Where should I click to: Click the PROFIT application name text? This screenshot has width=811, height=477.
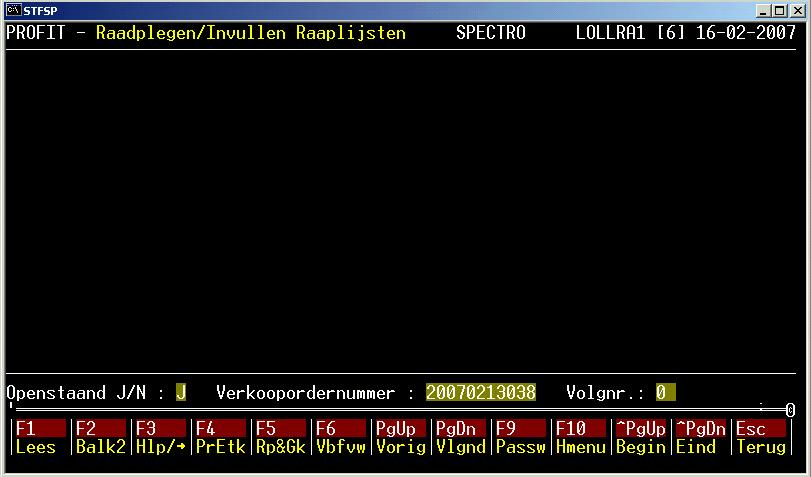pos(36,33)
